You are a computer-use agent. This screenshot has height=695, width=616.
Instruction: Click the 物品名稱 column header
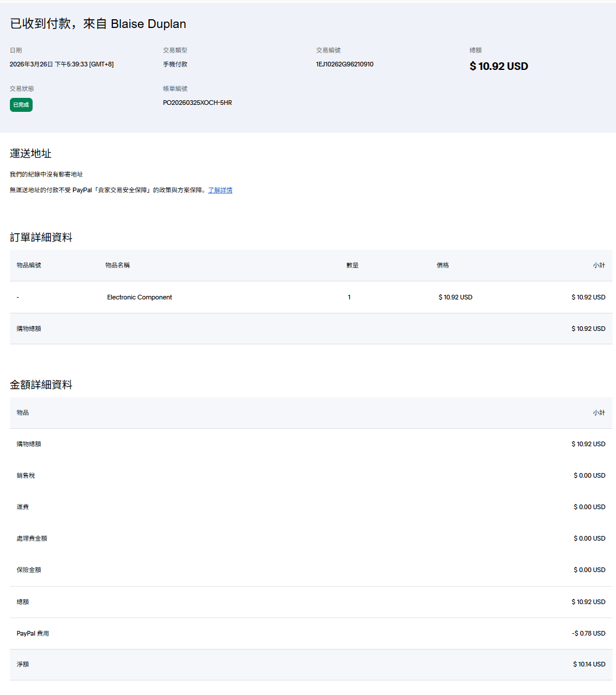118,265
